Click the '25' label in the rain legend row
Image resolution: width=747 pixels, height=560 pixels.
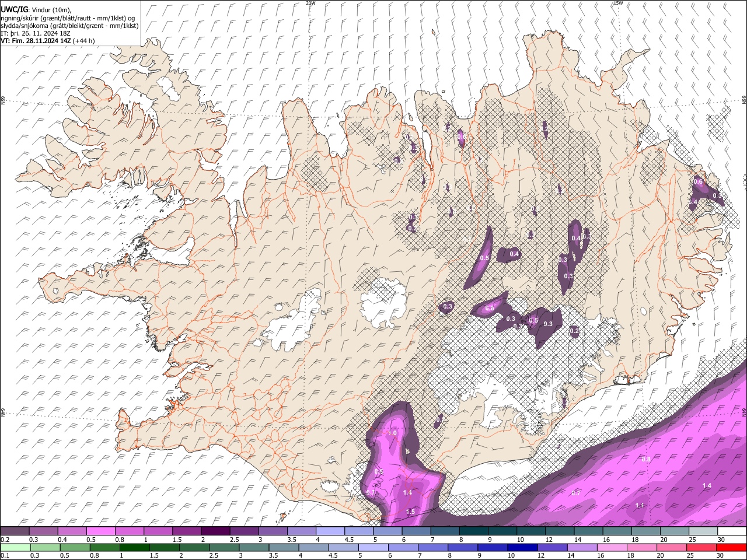click(692, 556)
